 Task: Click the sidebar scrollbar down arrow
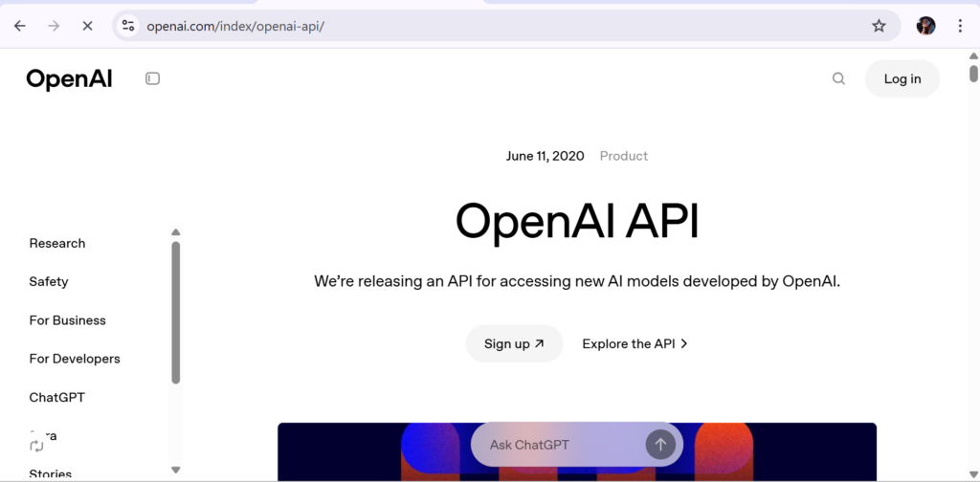coord(176,470)
